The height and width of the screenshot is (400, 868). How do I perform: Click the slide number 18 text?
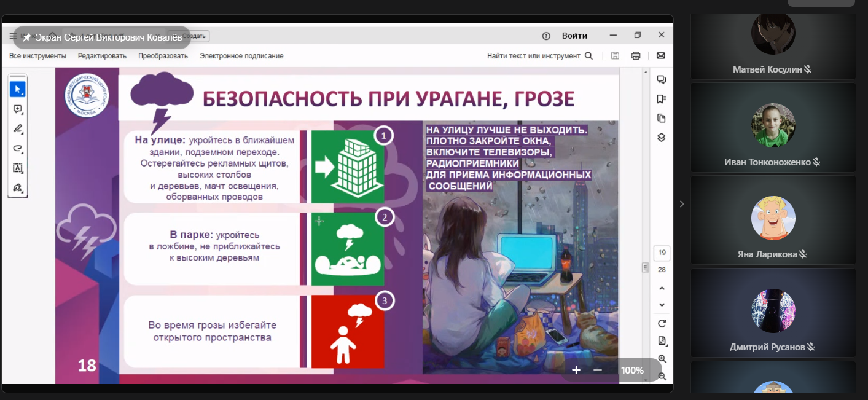[x=87, y=366]
